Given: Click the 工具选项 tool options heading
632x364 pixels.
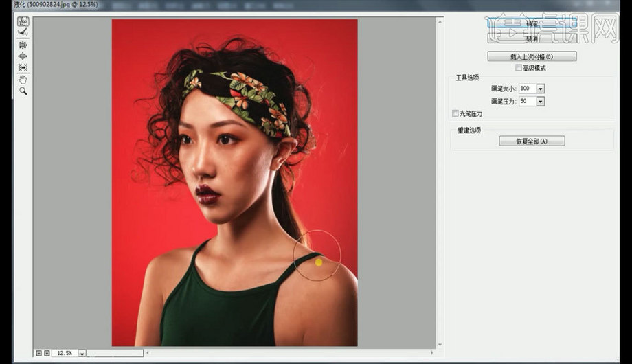Looking at the screenshot, I should [467, 78].
